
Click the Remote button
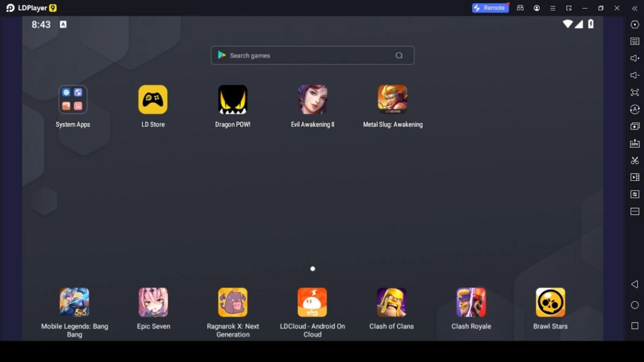tap(490, 8)
